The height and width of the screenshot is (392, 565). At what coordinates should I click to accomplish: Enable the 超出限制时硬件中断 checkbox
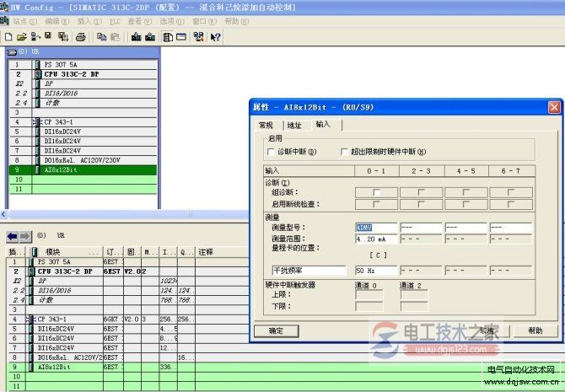coord(344,152)
